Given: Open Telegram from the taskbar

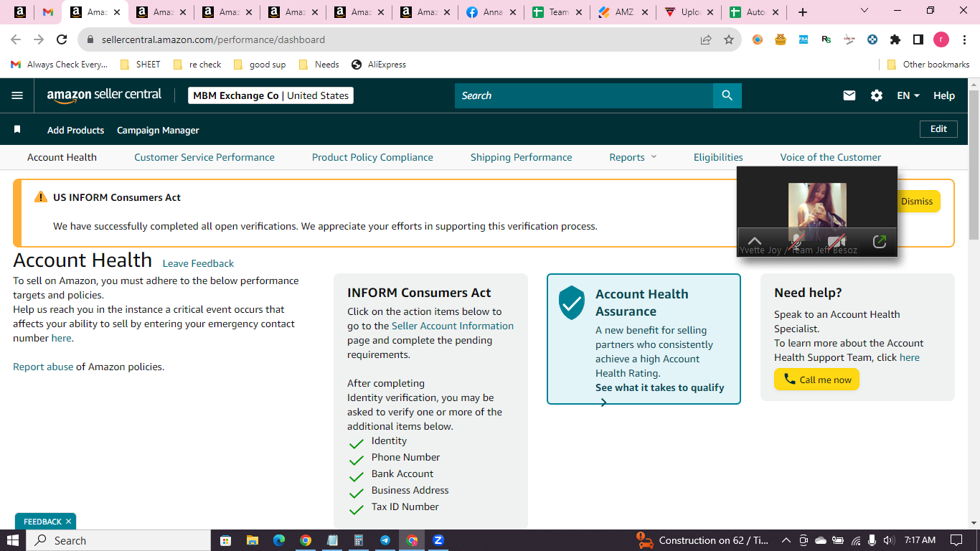Looking at the screenshot, I should [x=385, y=540].
